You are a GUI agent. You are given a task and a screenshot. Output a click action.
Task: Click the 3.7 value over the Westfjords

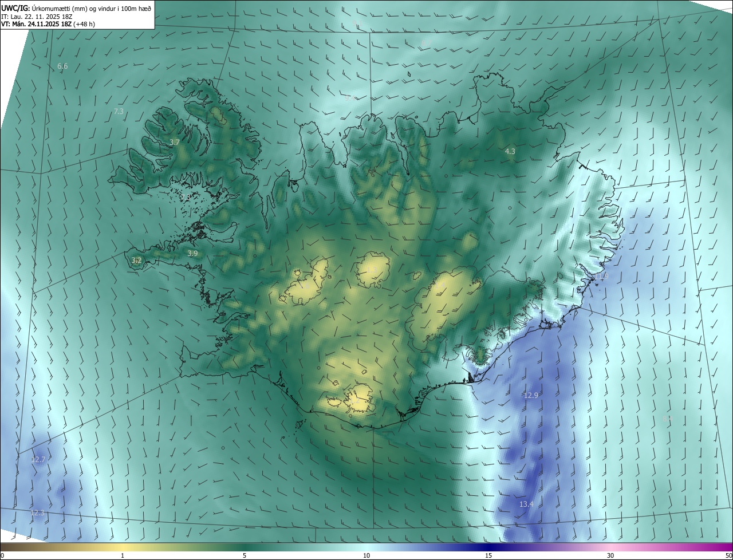pyautogui.click(x=175, y=142)
